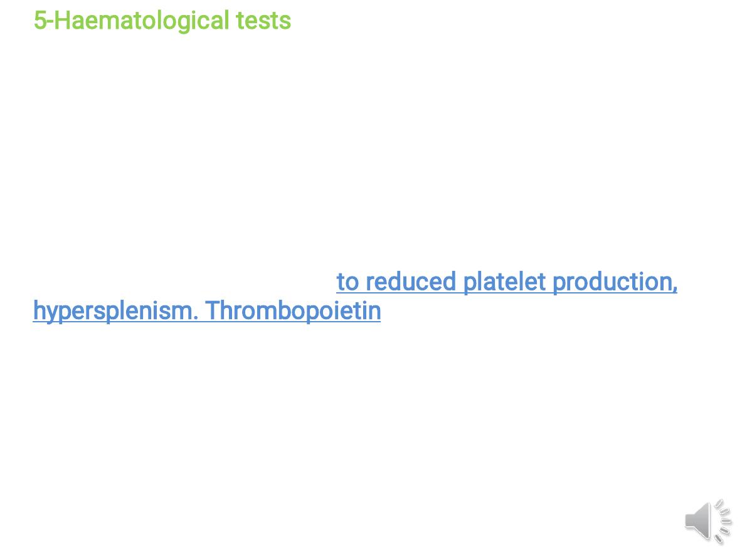This screenshot has width=747, height=560.
Task: Click the word 'platelet' in the link
Action: (x=504, y=282)
